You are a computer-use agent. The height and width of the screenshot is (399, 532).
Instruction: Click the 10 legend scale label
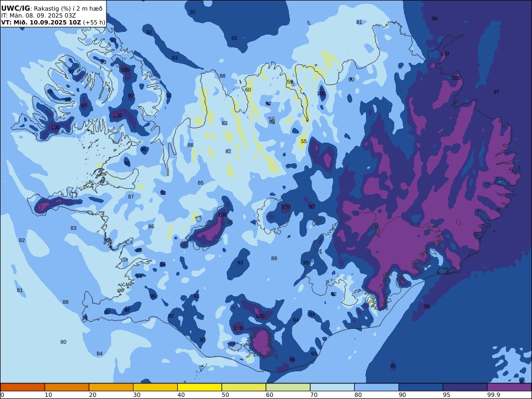[48, 395]
